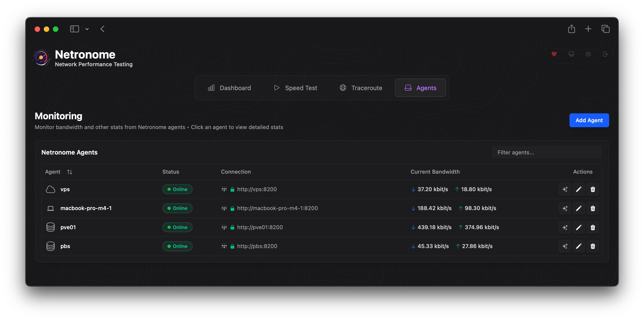Viewport: 644px width, 320px height.
Task: Expand the sidebar options chevron
Action: [87, 29]
